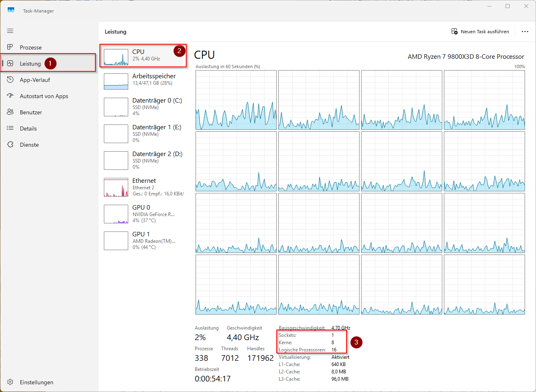
Task: Toggle the hamburger navigation menu
Action: tap(10, 31)
